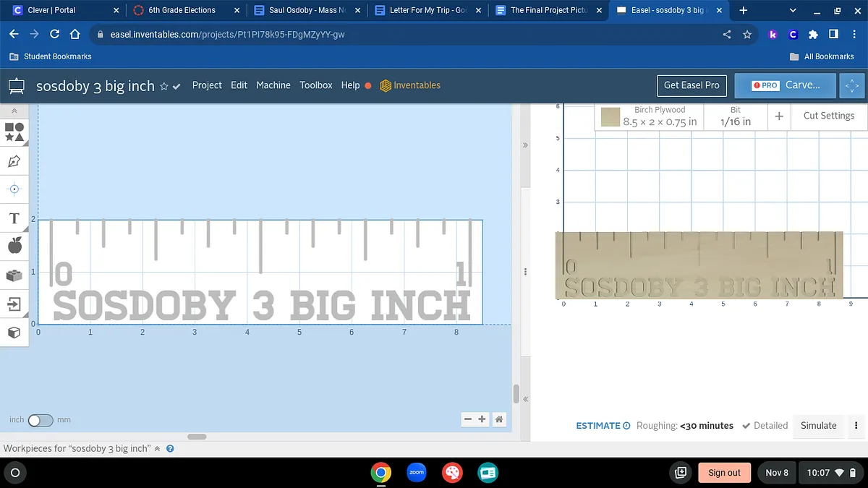Toggle inch to mm units switch
This screenshot has height=488, width=868.
(41, 420)
